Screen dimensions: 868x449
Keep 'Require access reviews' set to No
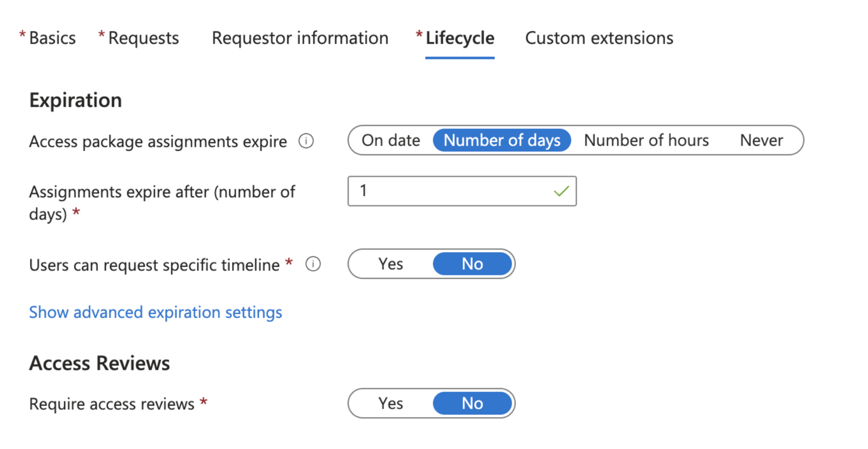[473, 403]
